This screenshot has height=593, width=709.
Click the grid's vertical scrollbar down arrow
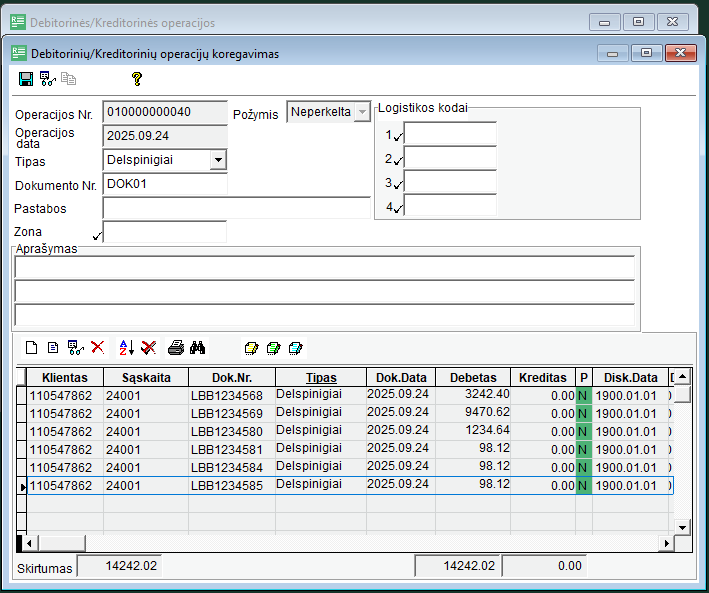683,527
